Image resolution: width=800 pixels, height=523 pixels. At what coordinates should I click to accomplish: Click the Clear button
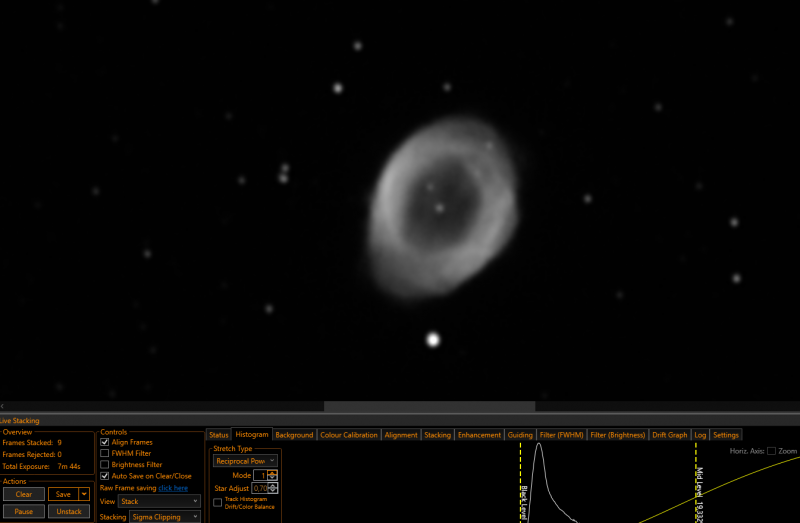23,494
